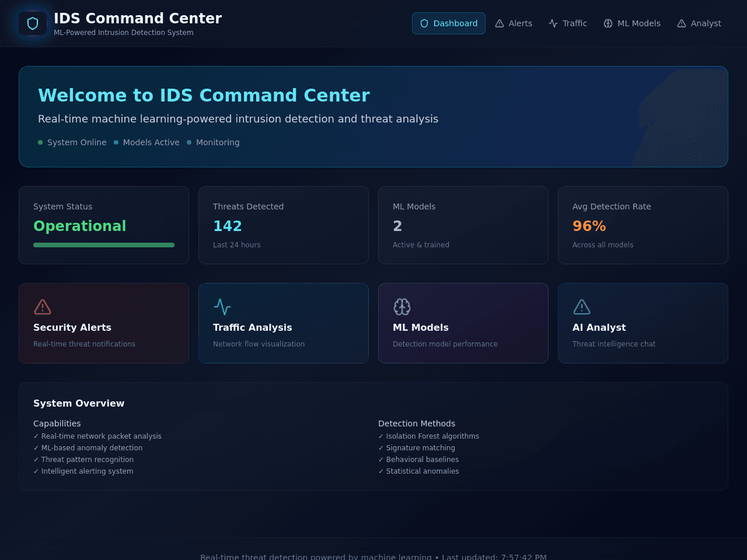Click the Last updated timestamp in footer
This screenshot has width=747, height=560.
coord(494,556)
